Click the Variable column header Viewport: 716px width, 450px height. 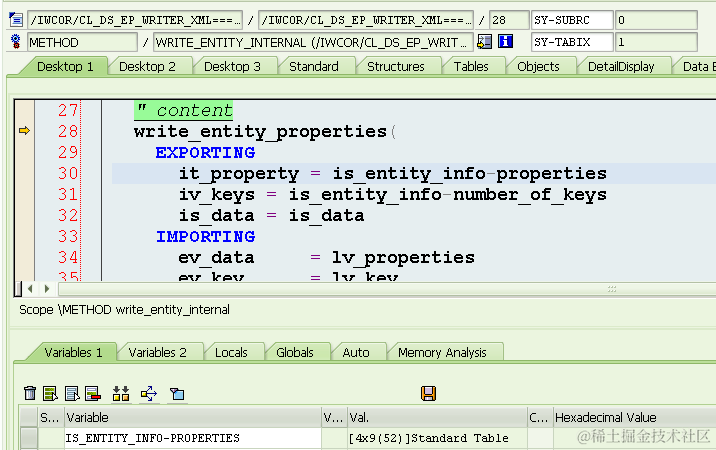(x=193, y=417)
